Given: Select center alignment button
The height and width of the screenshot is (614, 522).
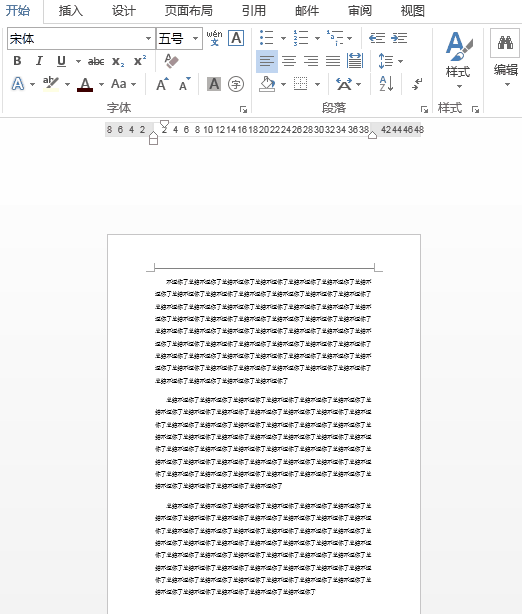Looking at the screenshot, I should click(x=289, y=61).
